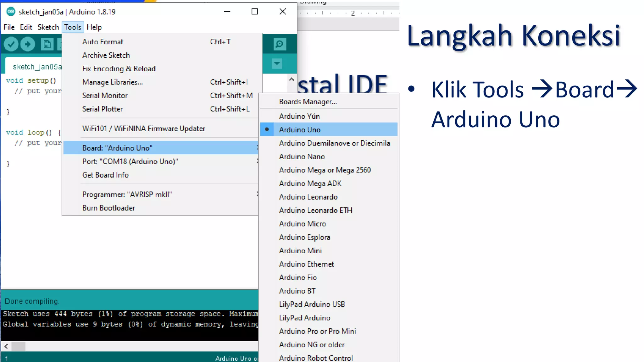This screenshot has width=644, height=362.
Task: Select Arduino Mega or Mega 2560
Action: (x=329, y=170)
